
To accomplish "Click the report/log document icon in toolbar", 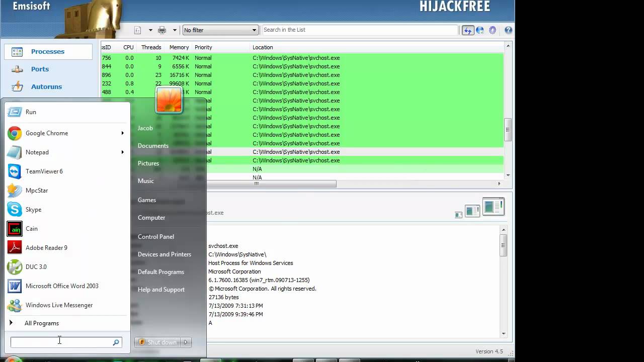I will (138, 30).
